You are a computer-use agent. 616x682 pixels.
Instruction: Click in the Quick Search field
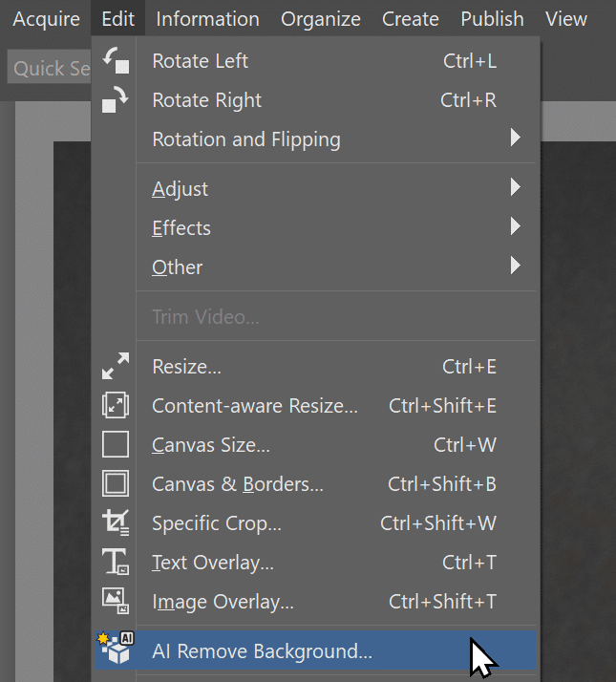coord(48,69)
